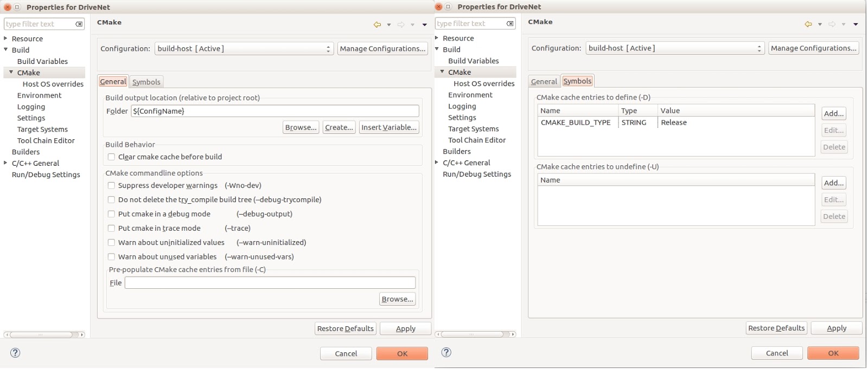Image resolution: width=868 pixels, height=369 pixels.
Task: Enable Warn about unused variables
Action: click(111, 257)
